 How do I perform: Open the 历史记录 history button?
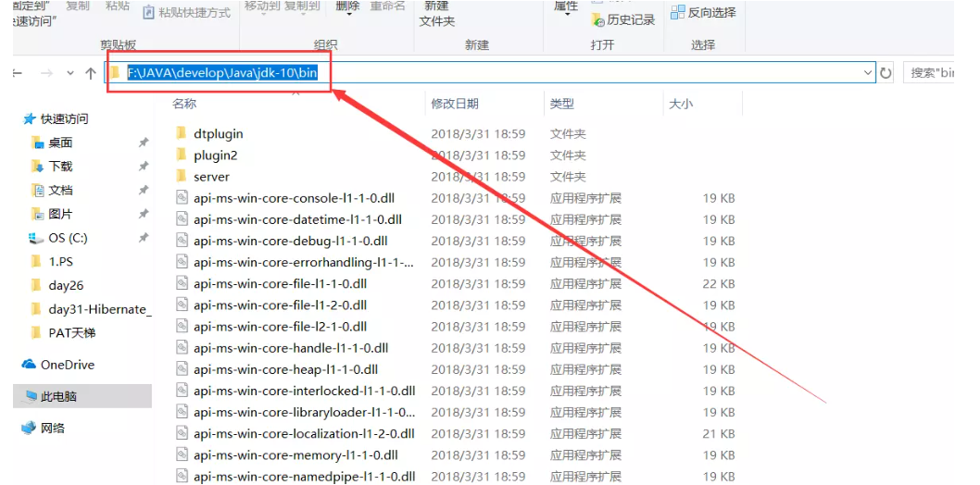point(622,20)
